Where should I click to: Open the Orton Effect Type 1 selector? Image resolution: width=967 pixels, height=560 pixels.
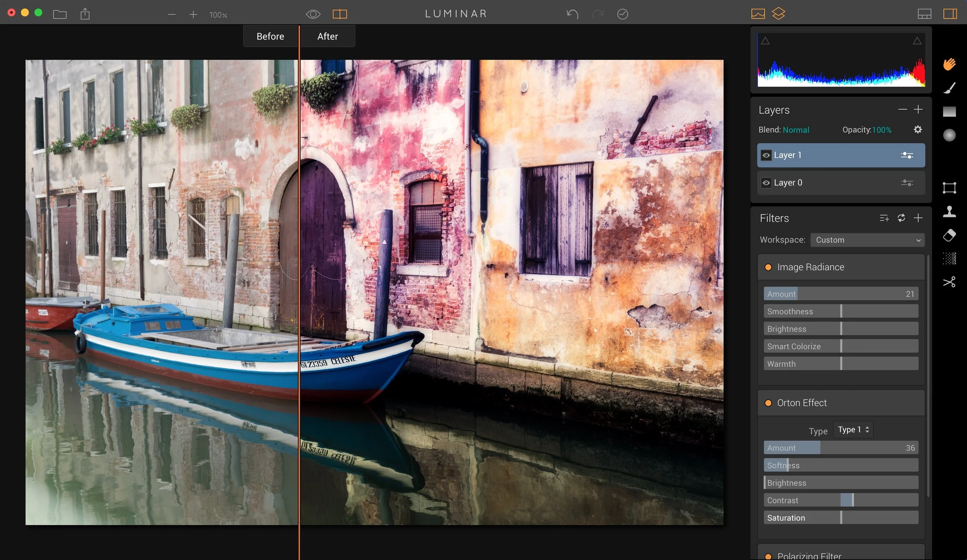point(853,430)
